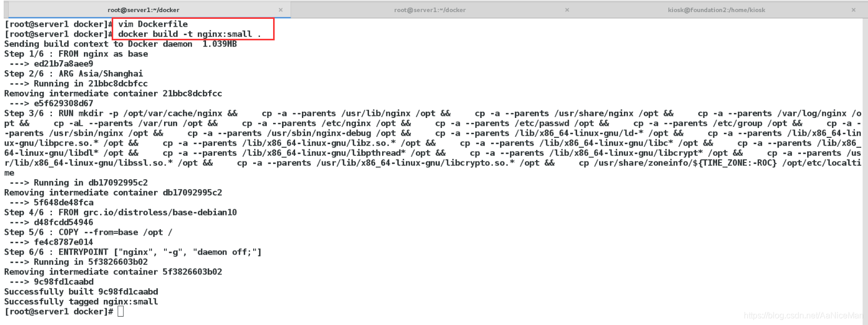This screenshot has height=325, width=868.
Task: Click the 'vim Dockerfile' command text
Action: point(153,24)
